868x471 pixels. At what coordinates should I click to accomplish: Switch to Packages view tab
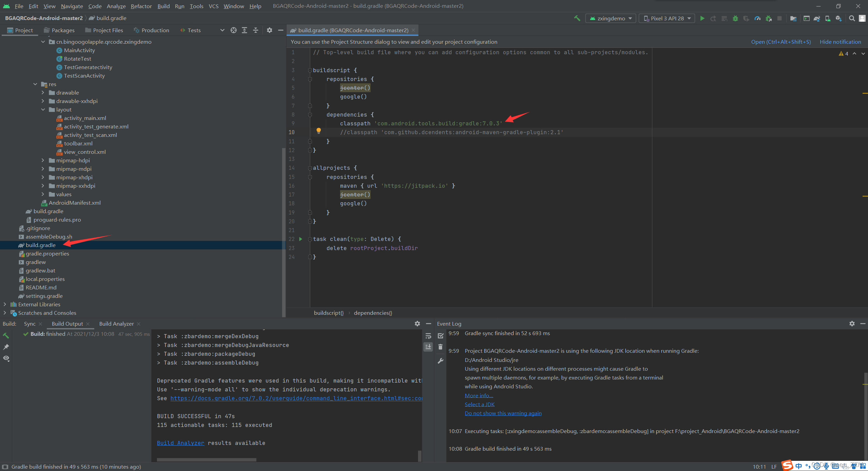coord(59,30)
